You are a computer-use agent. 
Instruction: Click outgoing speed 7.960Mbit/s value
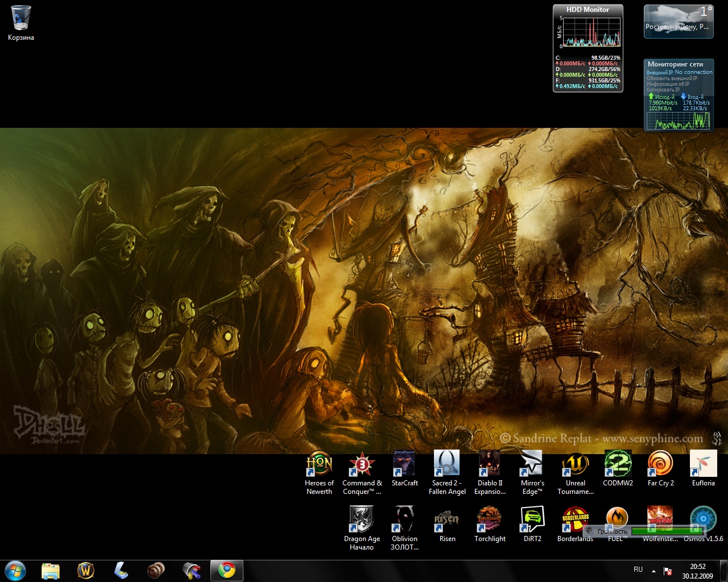(x=663, y=103)
